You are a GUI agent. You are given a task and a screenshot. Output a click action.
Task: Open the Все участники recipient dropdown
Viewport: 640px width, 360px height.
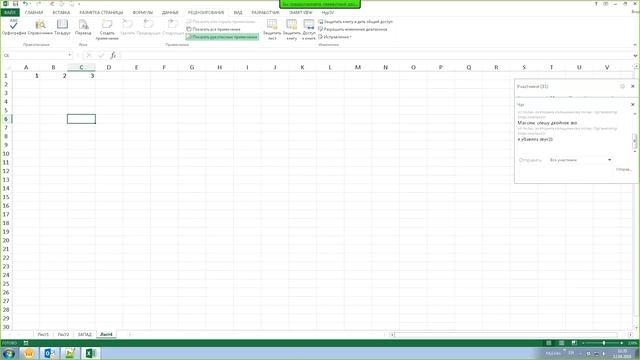point(580,160)
